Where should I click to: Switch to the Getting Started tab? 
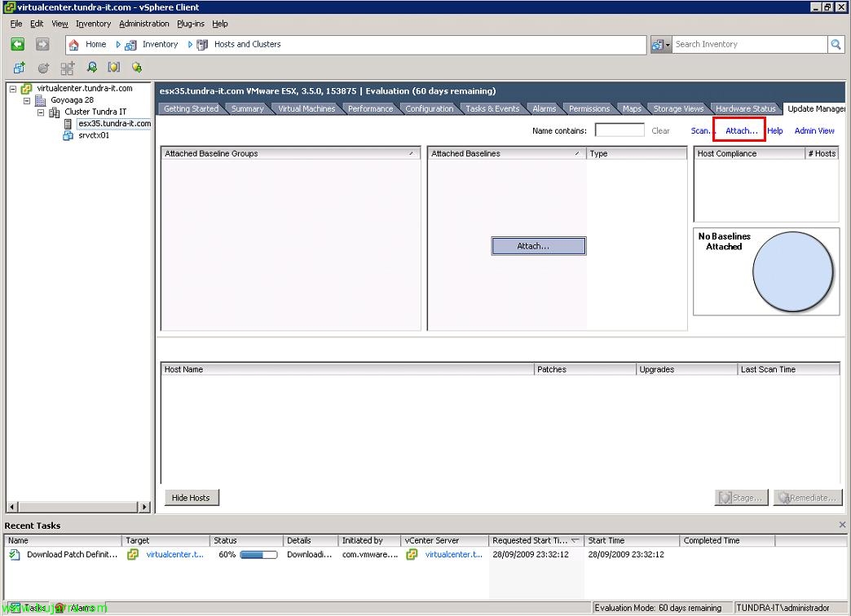191,109
